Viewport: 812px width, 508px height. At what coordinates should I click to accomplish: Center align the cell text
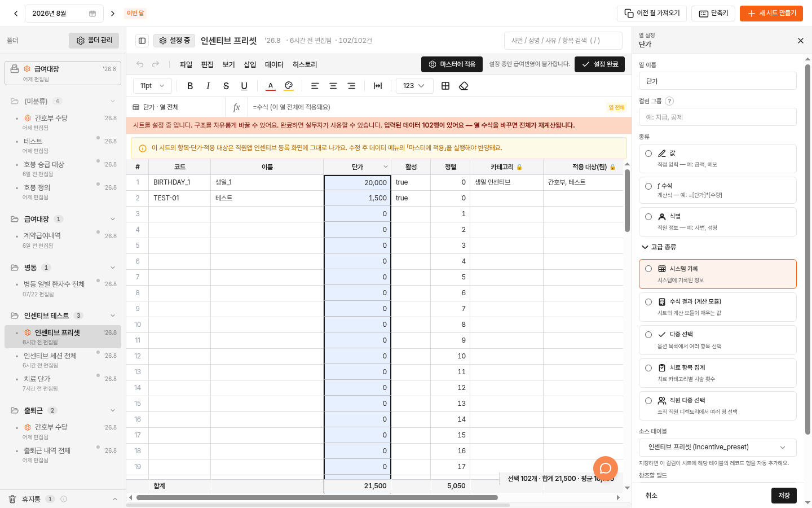click(333, 86)
